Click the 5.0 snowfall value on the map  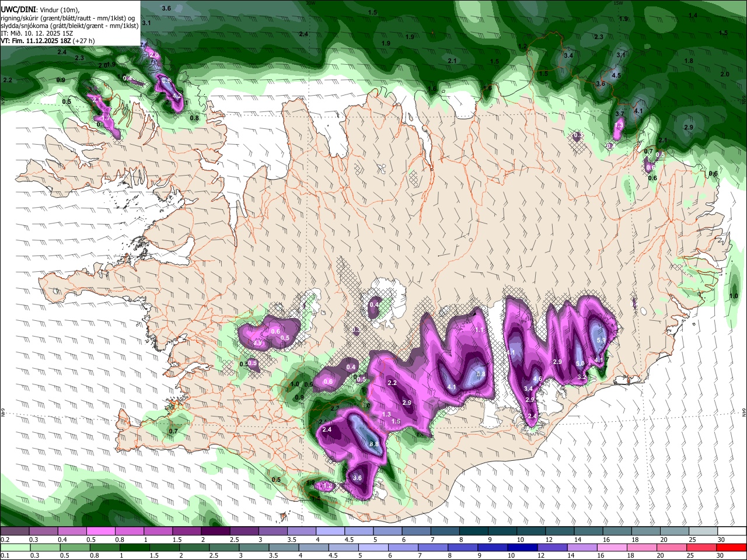coord(580,363)
